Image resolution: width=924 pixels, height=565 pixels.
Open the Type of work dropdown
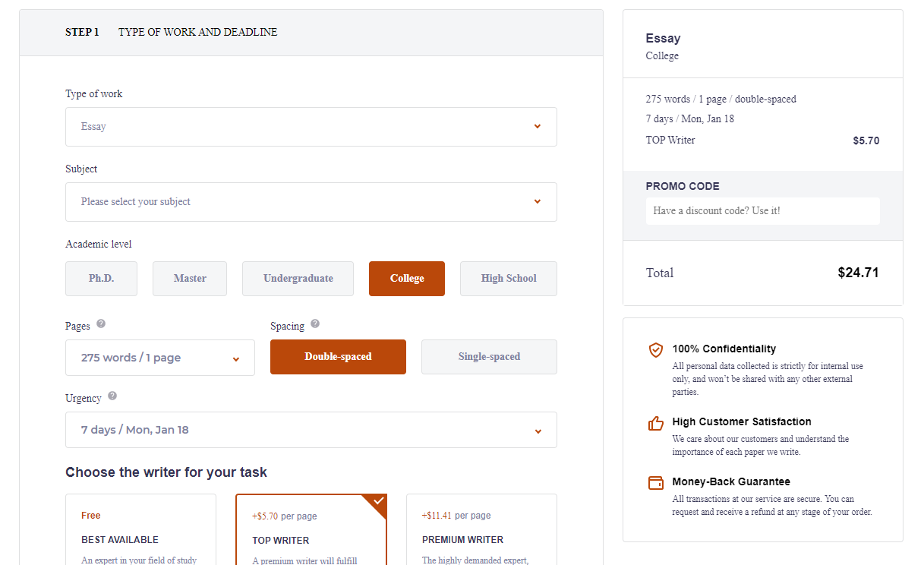pos(311,127)
